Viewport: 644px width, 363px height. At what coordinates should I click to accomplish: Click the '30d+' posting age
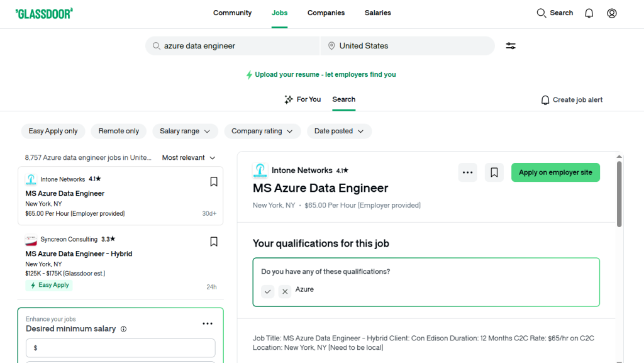(209, 213)
